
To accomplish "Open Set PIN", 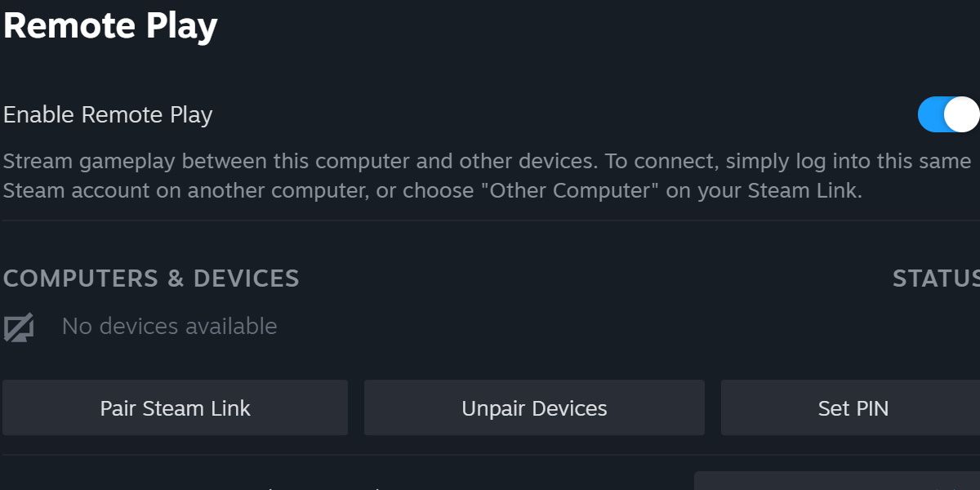I will tap(853, 408).
